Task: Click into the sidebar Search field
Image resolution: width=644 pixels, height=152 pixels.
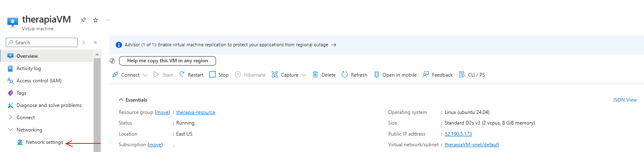Action: 42,42
